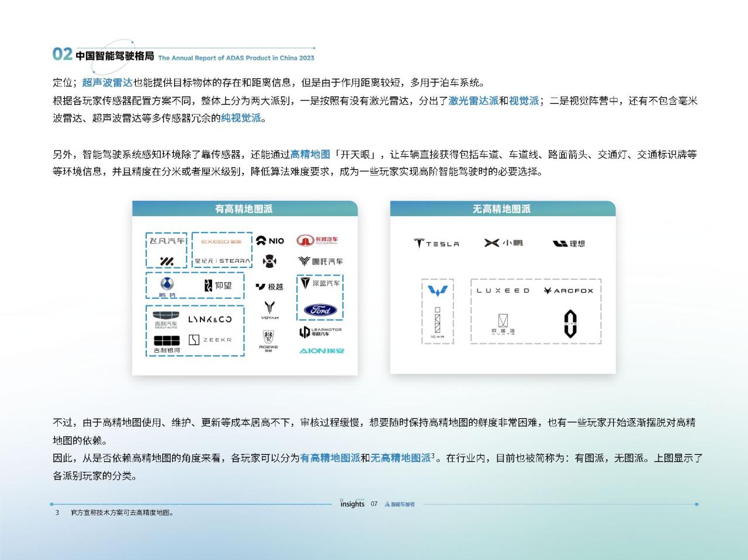Click the phrase 「开天眼」 in the third paragraph
The width and height of the screenshot is (748, 560).
pos(355,155)
